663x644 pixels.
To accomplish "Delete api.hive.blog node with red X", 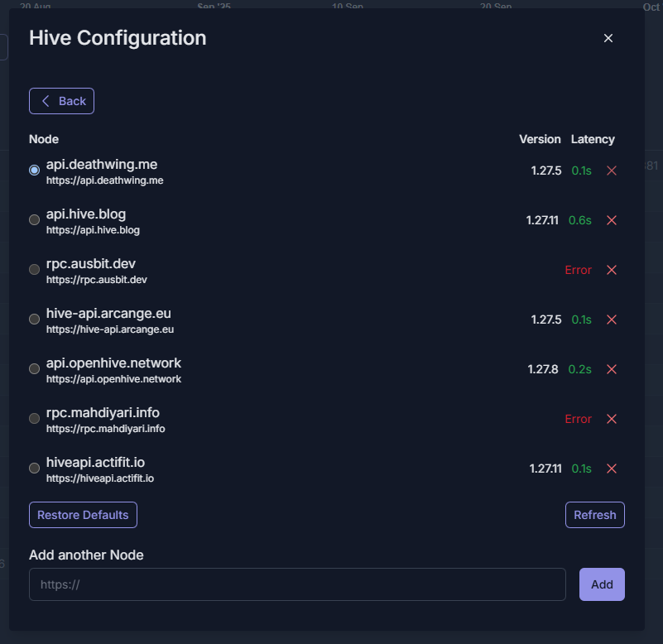I will pos(612,220).
